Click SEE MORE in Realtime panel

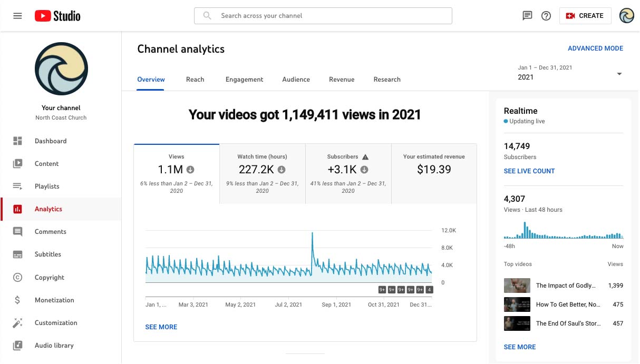(520, 347)
